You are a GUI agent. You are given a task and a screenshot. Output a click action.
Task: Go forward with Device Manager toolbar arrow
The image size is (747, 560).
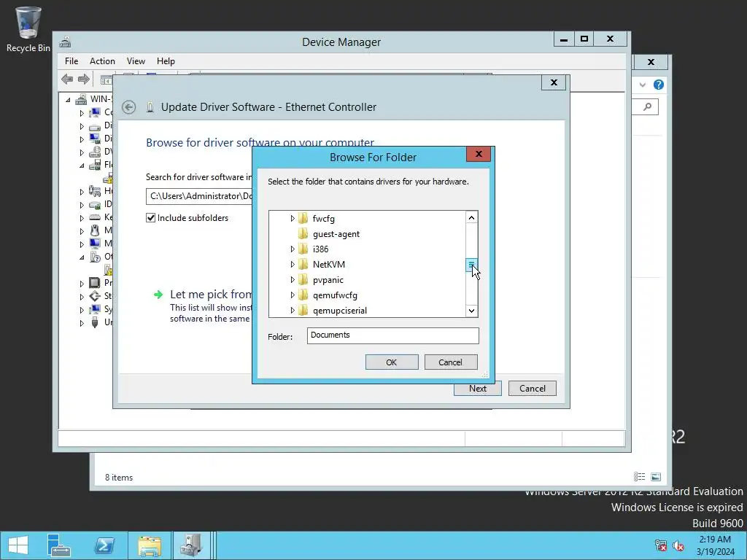84,79
